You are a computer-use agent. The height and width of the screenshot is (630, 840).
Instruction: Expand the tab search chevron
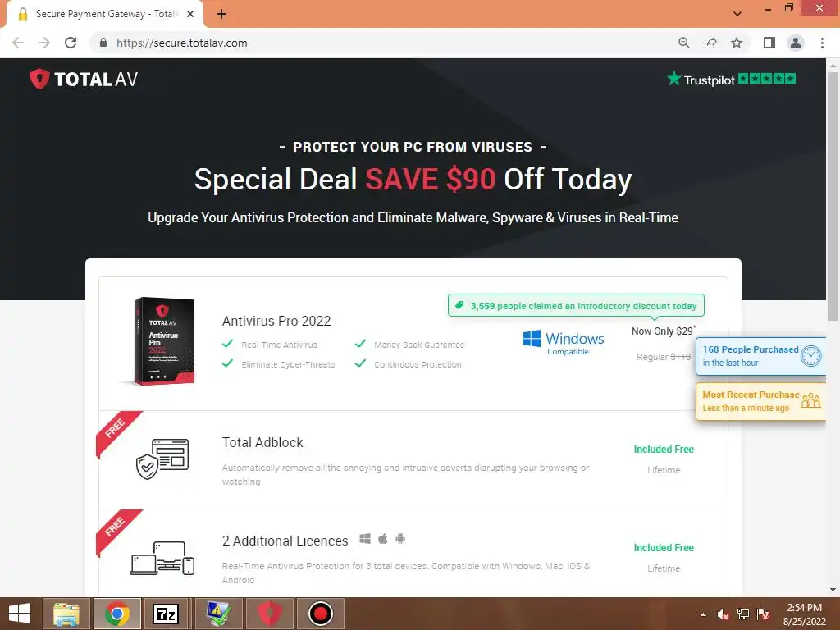[x=737, y=13]
